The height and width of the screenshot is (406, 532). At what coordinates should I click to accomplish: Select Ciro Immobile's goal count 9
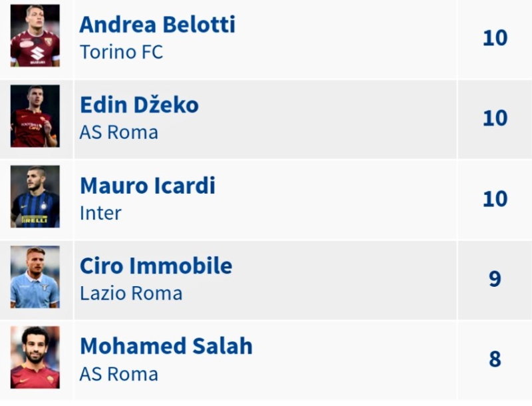(495, 279)
